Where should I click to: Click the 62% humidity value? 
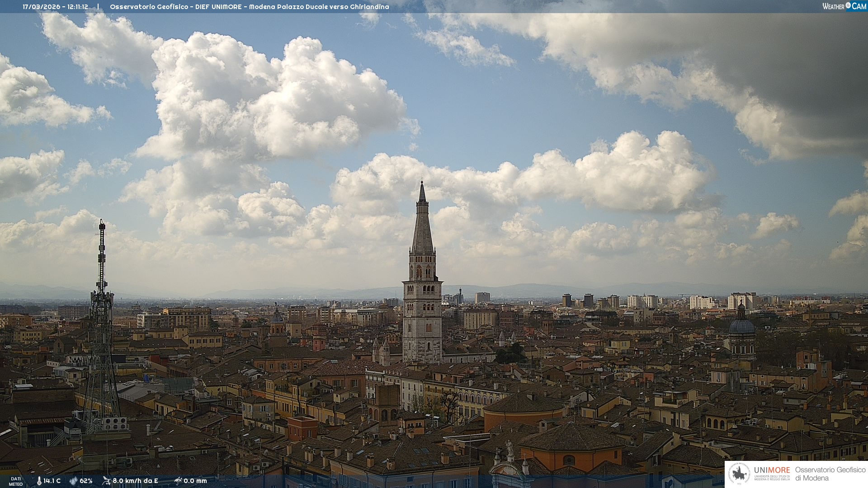click(86, 481)
